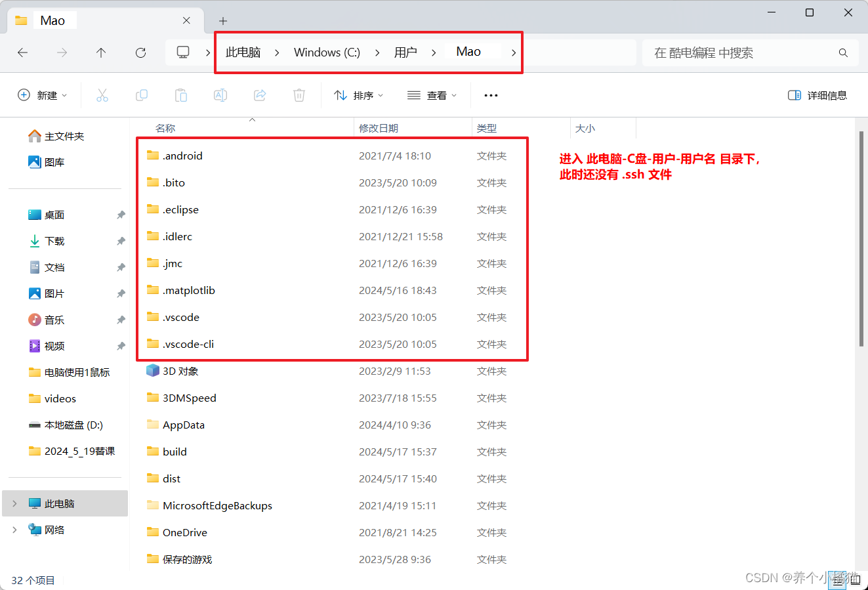
Task: Open Local Disk (D:) in sidebar
Action: (66, 425)
